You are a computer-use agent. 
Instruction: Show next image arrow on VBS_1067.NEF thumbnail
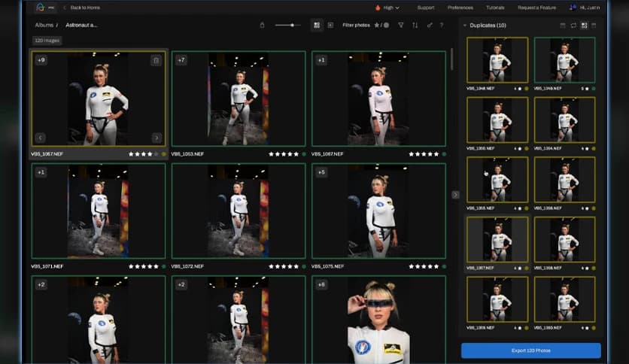pyautogui.click(x=156, y=138)
